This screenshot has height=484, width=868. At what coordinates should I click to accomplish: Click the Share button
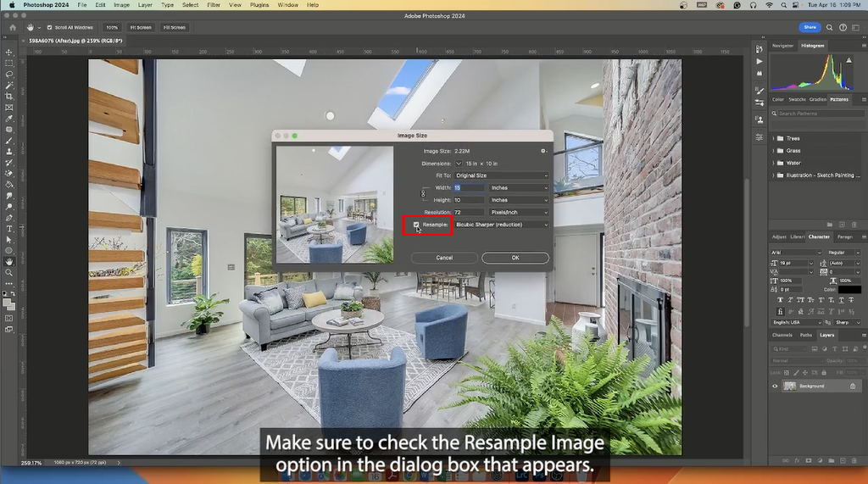tap(810, 27)
